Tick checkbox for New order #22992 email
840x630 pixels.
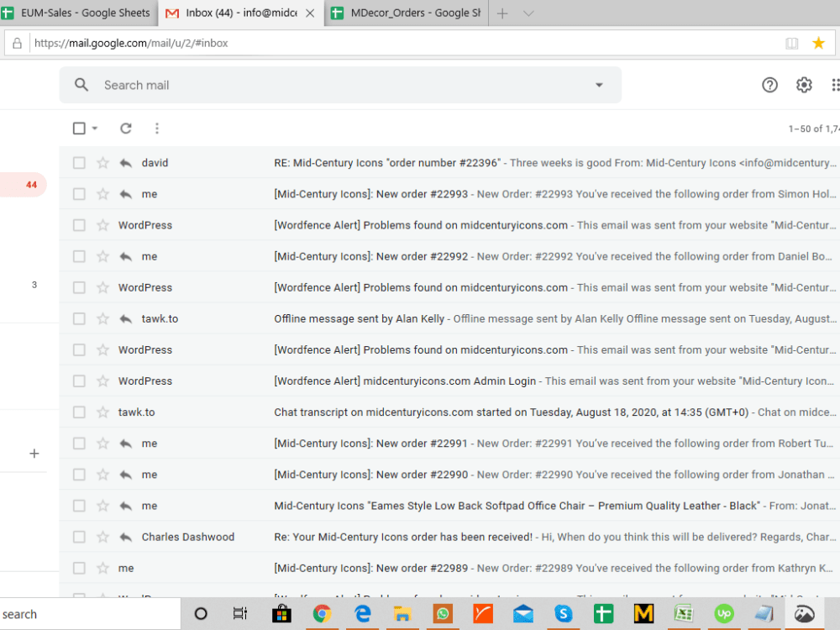pos(79,256)
